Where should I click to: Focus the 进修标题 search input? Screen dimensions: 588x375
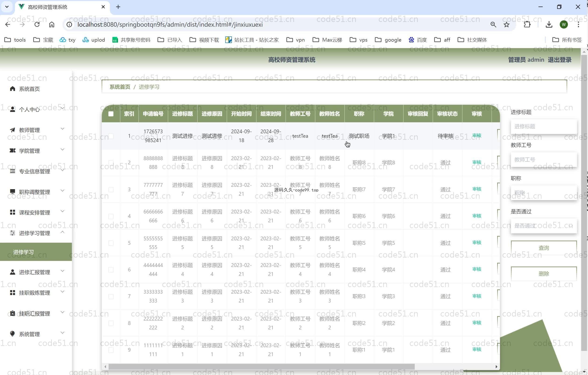(x=544, y=126)
